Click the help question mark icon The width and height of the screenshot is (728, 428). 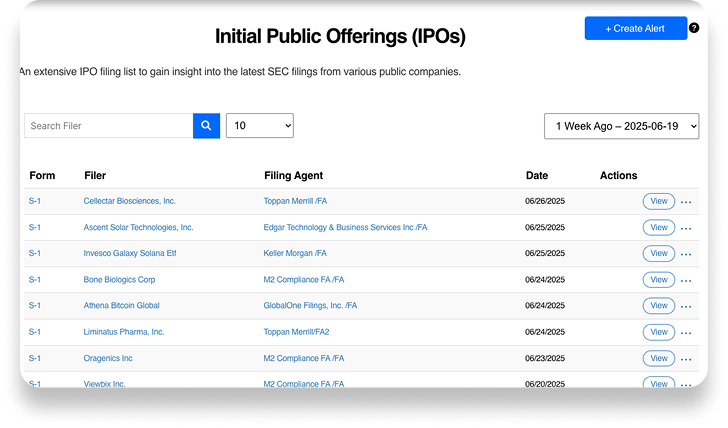tap(695, 28)
